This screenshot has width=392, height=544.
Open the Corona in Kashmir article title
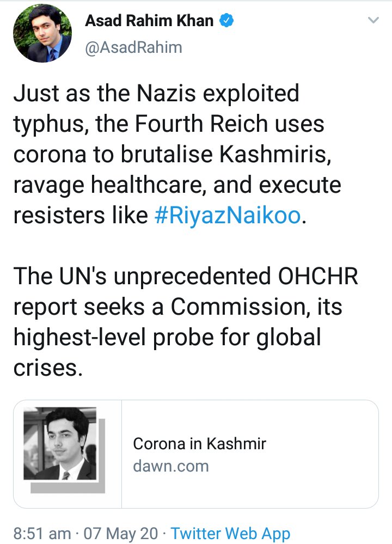pyautogui.click(x=199, y=443)
